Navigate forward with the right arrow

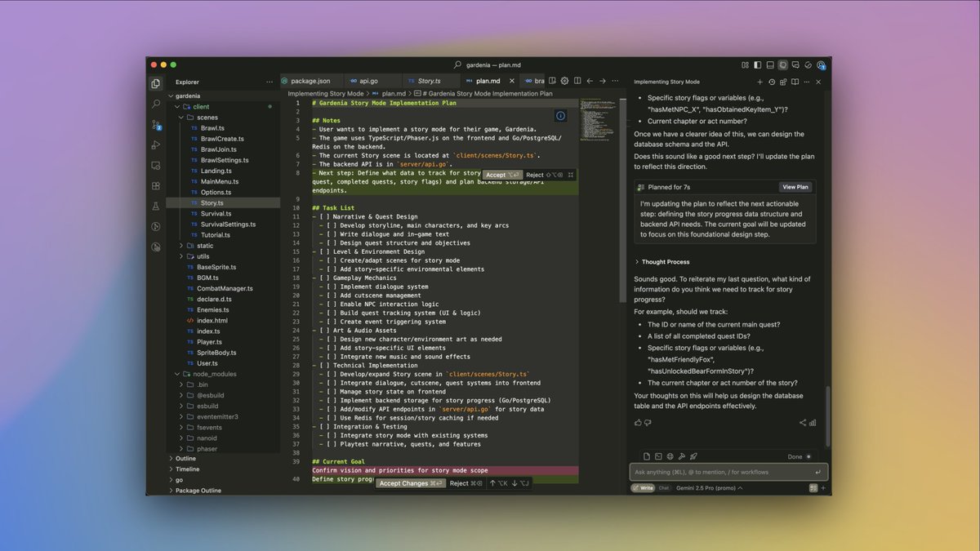[x=603, y=81]
